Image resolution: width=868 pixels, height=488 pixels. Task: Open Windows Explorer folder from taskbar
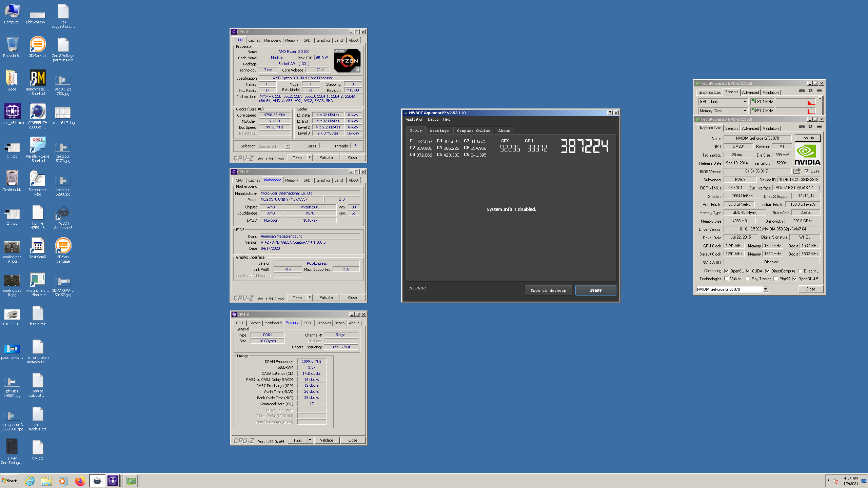coord(46,481)
